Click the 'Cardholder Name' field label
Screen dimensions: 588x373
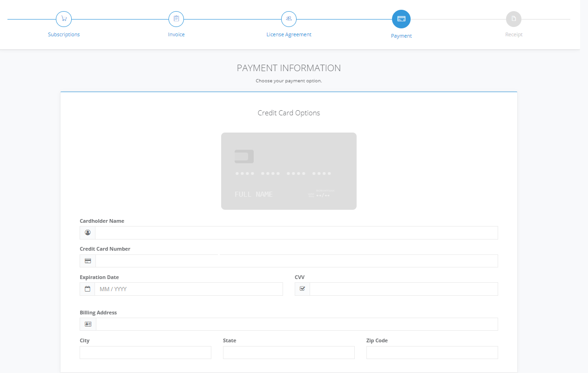click(102, 221)
